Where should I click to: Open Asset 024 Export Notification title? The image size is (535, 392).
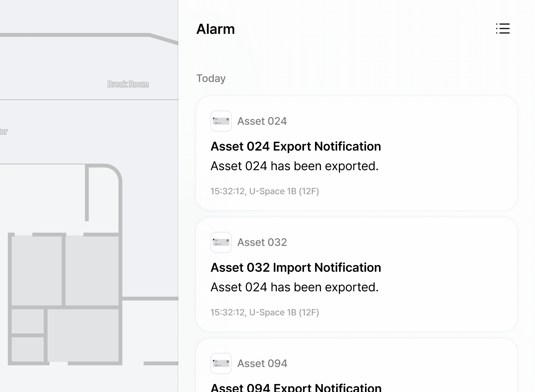(x=296, y=146)
